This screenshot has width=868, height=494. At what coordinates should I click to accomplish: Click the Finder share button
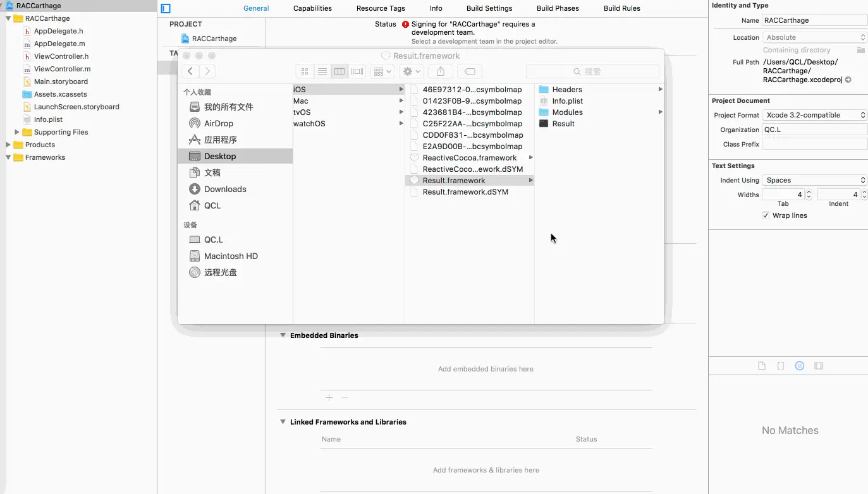pyautogui.click(x=441, y=71)
